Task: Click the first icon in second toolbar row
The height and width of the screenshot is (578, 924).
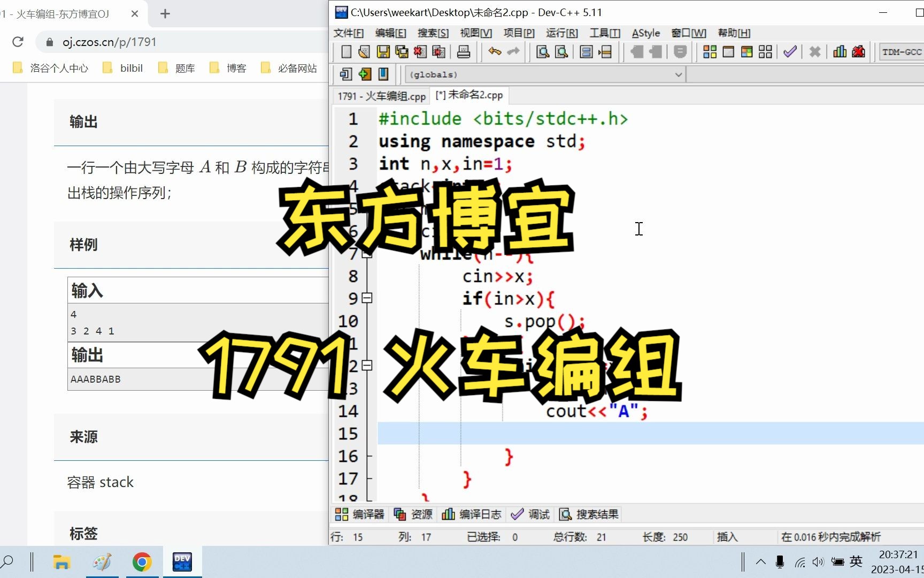Action: [x=346, y=74]
